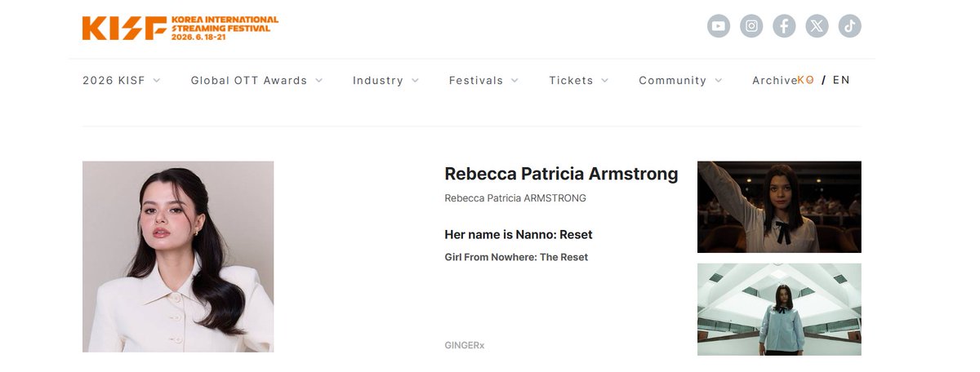Click the GINGERx label
Screen dimensions: 980x372
465,345
